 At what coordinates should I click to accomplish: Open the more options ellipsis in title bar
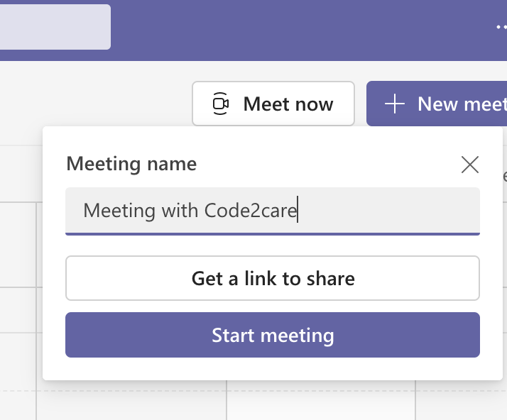[x=501, y=26]
